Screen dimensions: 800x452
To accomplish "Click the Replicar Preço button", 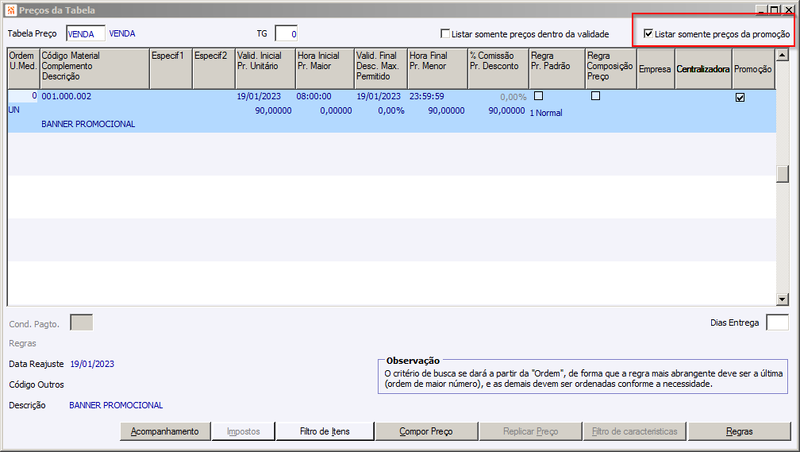I will click(x=531, y=431).
